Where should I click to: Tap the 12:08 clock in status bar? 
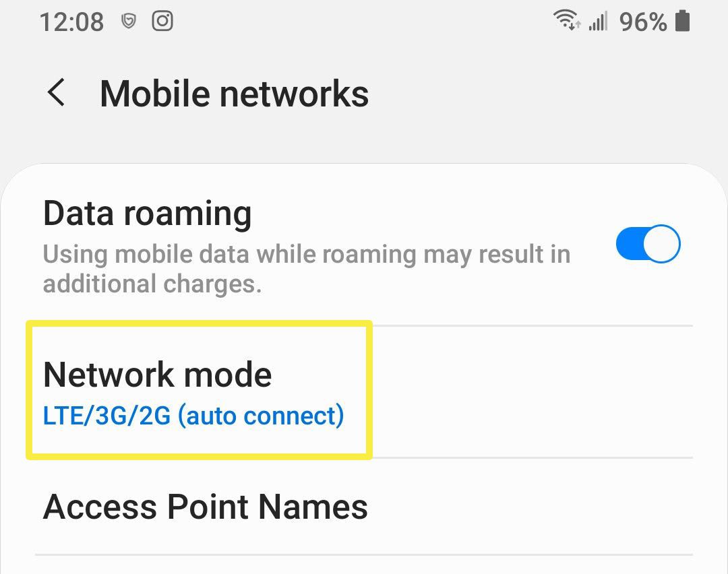pyautogui.click(x=71, y=22)
